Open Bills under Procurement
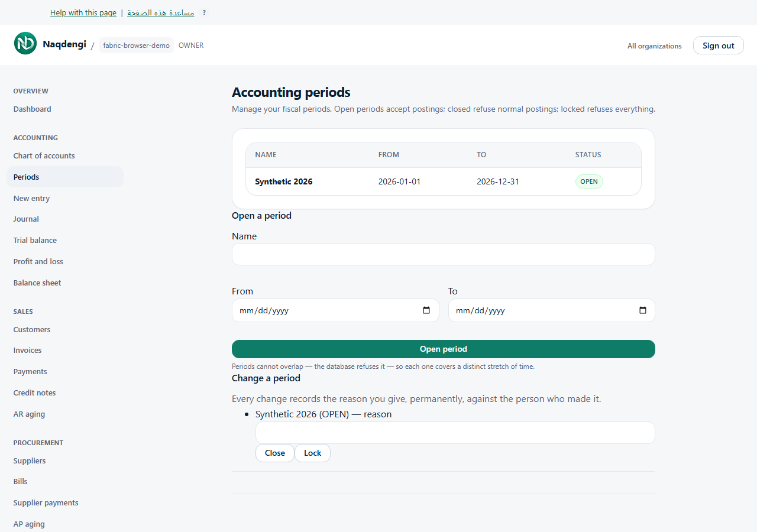Screen dimensions: 757x532 21,481
